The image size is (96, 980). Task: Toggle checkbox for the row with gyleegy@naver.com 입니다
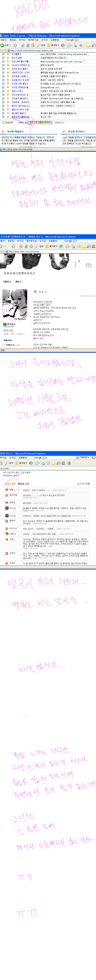[3, 84]
